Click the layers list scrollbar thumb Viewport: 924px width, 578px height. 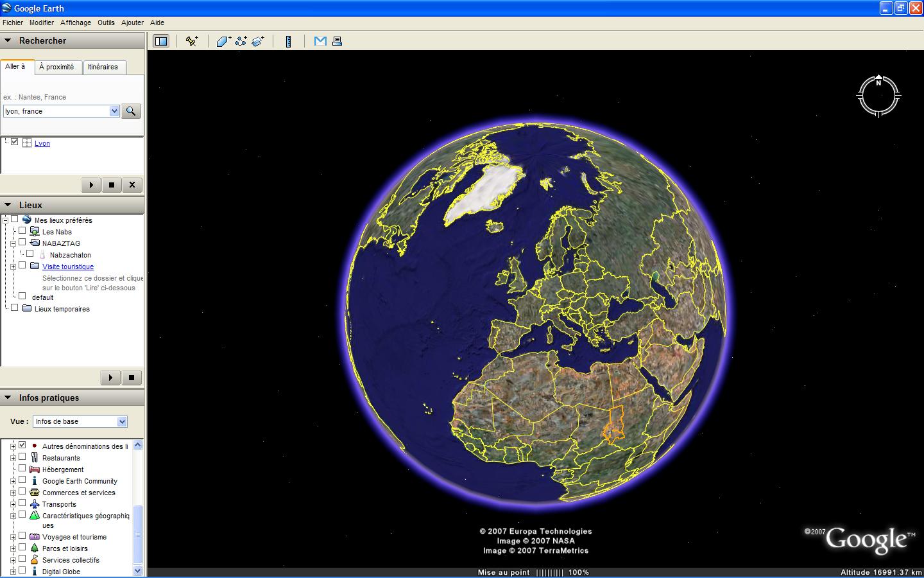pyautogui.click(x=137, y=534)
